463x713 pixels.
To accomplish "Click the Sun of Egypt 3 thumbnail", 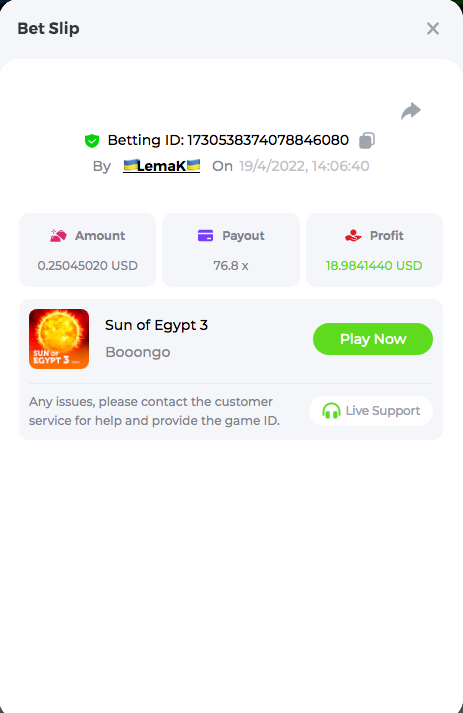I will [x=59, y=339].
